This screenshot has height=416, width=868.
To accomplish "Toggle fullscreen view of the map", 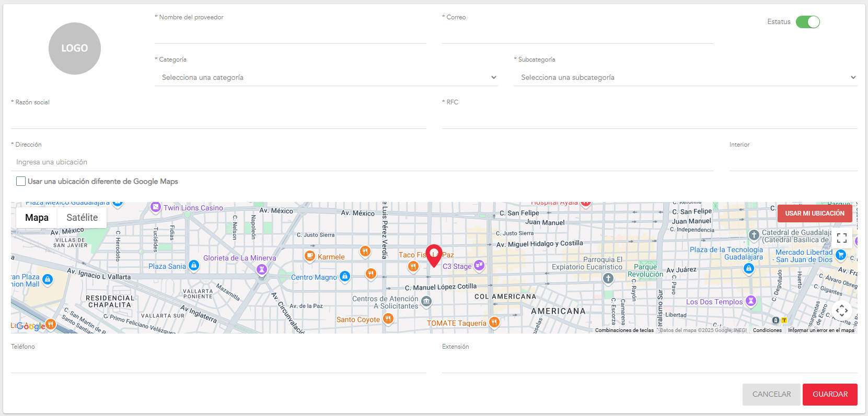I will coord(841,238).
